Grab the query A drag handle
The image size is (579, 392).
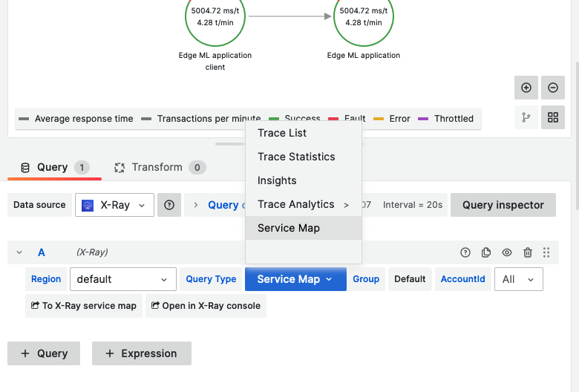(546, 252)
